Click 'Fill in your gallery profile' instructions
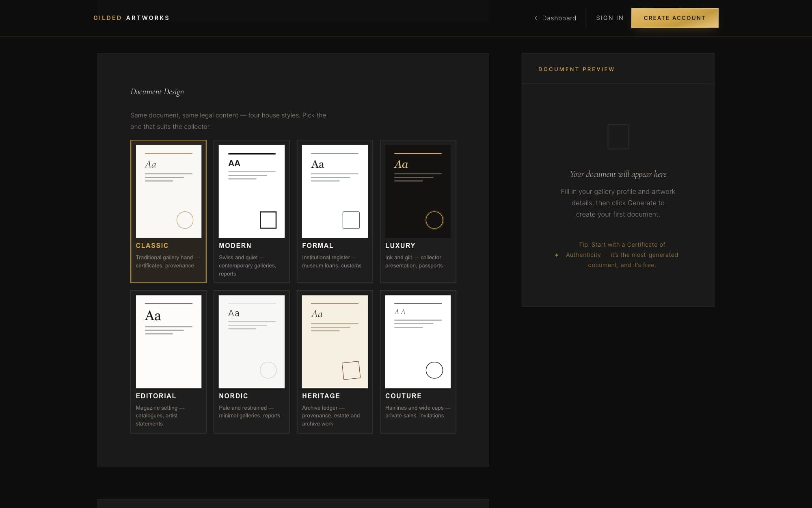This screenshot has width=812, height=508. click(x=618, y=203)
